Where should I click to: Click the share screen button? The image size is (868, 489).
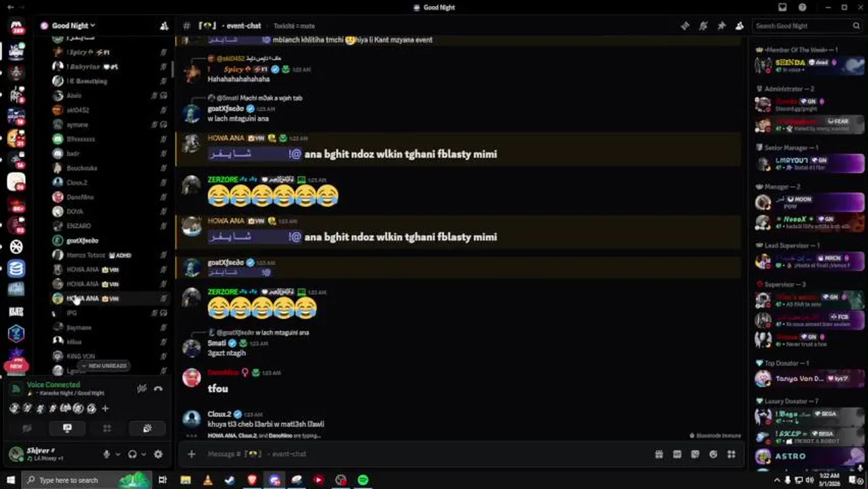click(67, 429)
